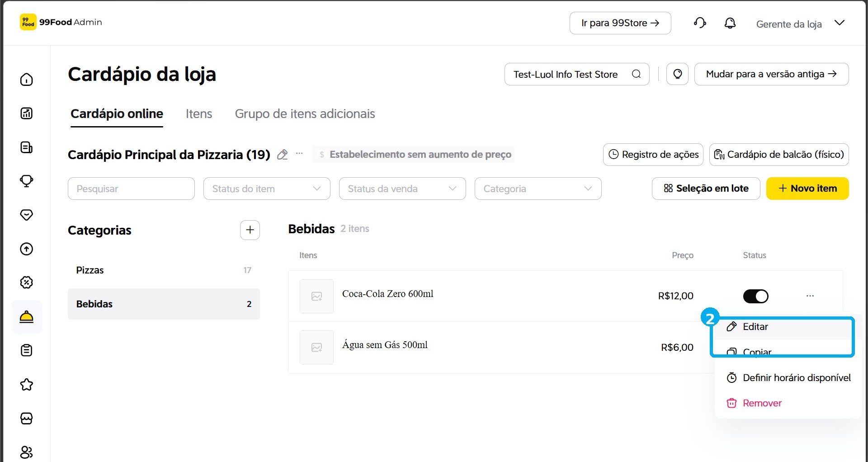The height and width of the screenshot is (462, 868).
Task: Click Água sem Gás 500ml image thumbnail
Action: (x=316, y=347)
